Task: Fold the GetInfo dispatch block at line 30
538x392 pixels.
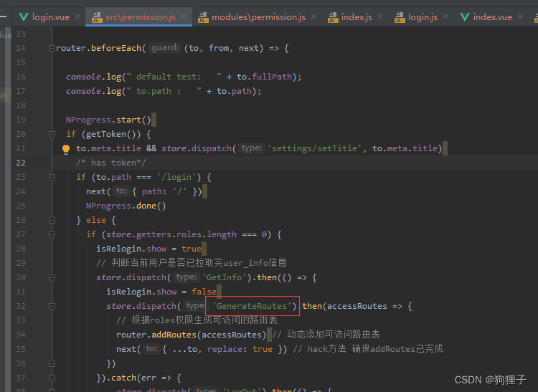Action: pos(52,277)
